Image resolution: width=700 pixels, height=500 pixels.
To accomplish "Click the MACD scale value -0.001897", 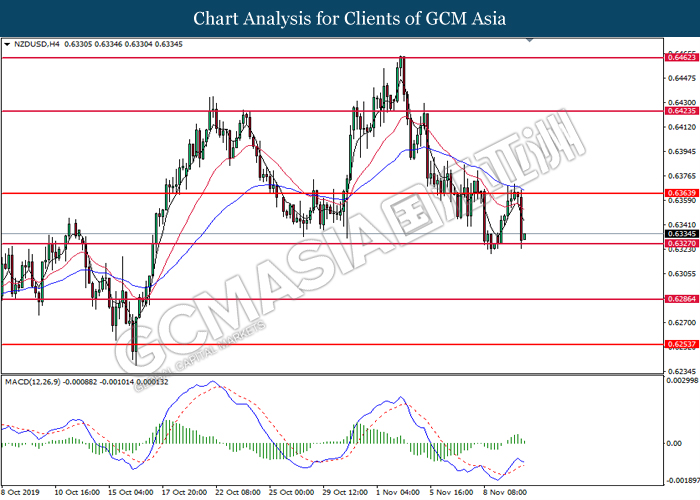I will pos(682,481).
